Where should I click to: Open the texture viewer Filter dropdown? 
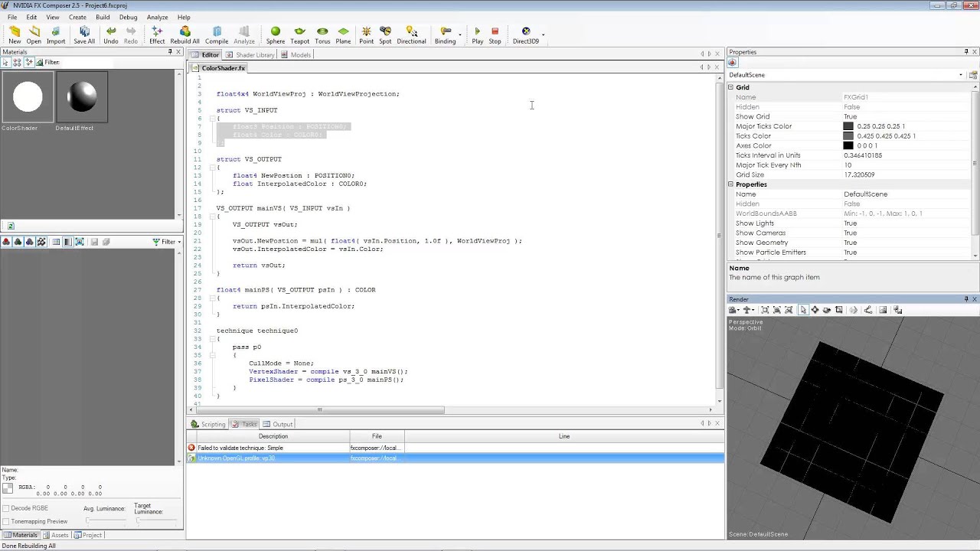167,242
